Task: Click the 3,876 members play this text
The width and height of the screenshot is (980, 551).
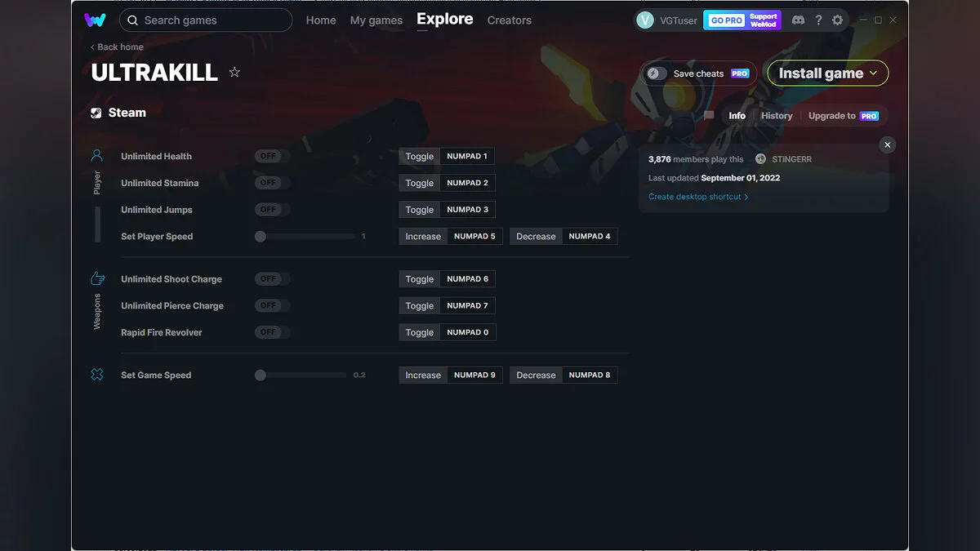Action: (696, 159)
